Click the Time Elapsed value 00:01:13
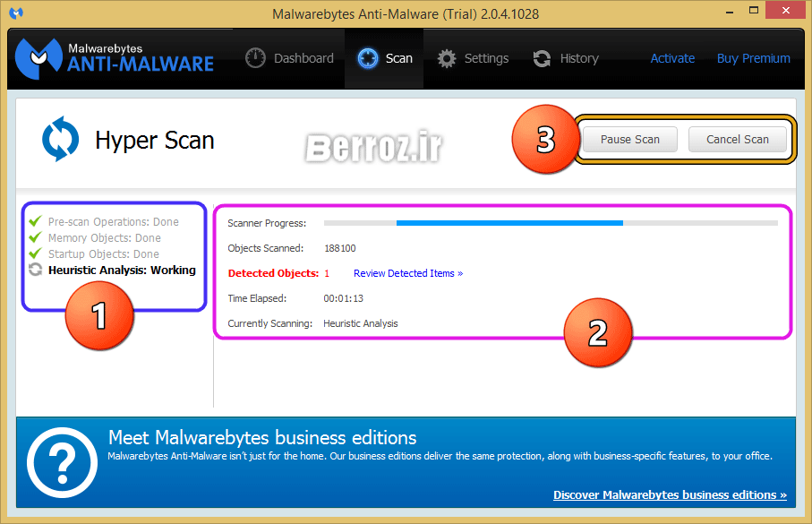Image resolution: width=812 pixels, height=524 pixels. pyautogui.click(x=344, y=298)
